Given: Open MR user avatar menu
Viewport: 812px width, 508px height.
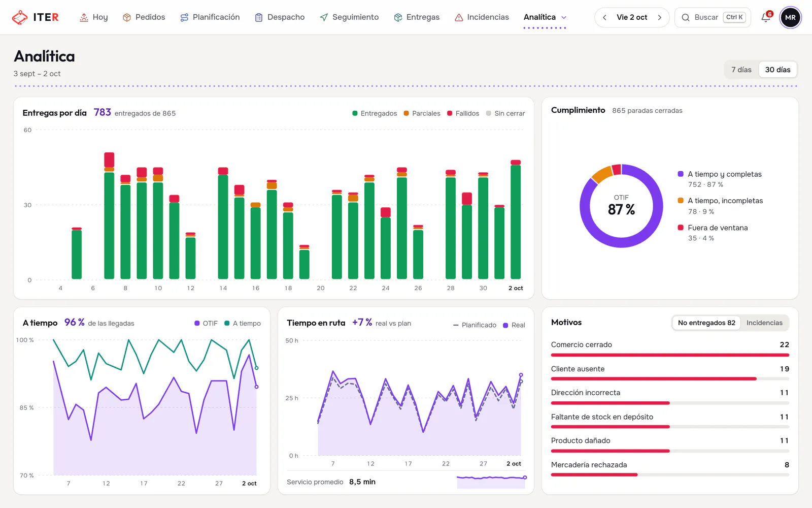Looking at the screenshot, I should [790, 17].
